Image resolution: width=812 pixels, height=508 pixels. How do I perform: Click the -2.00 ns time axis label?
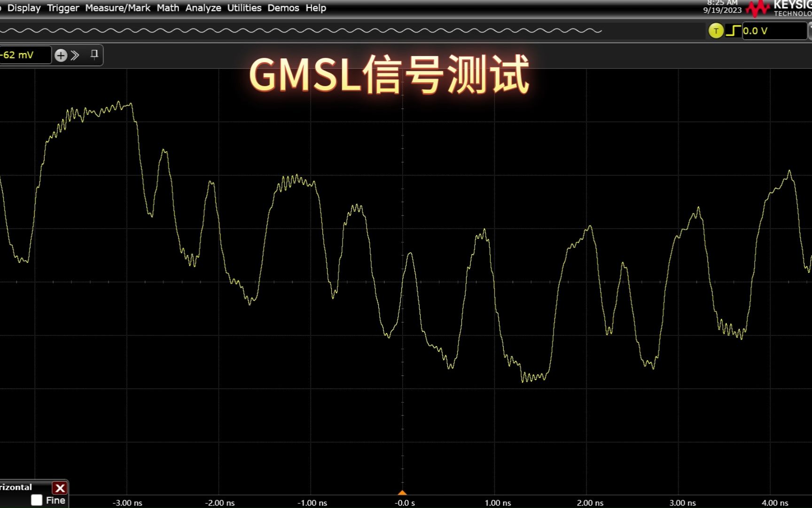point(220,503)
